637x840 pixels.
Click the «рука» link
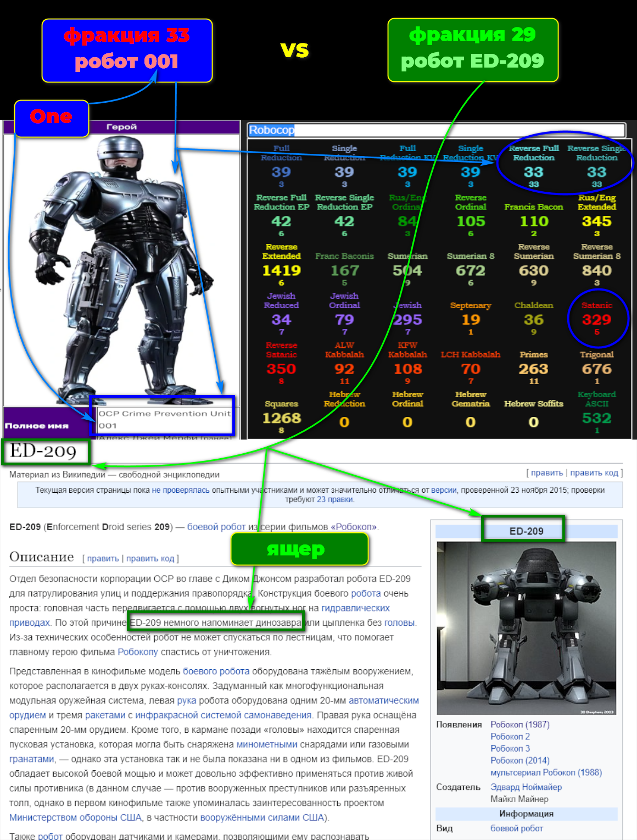point(187,700)
